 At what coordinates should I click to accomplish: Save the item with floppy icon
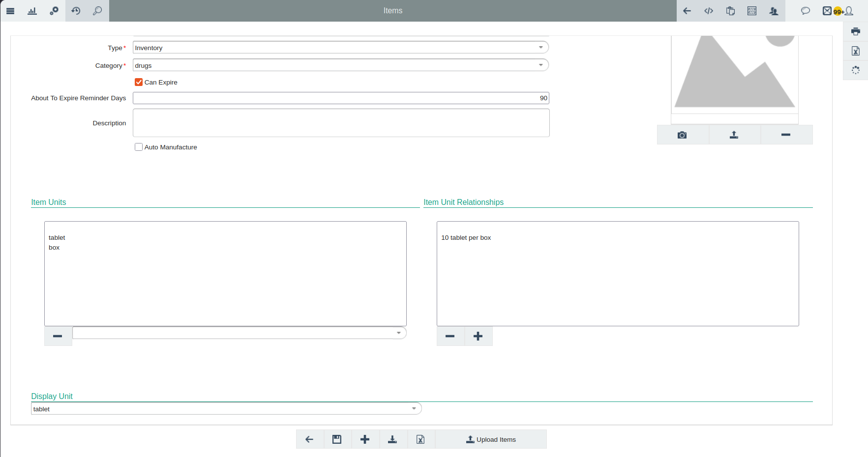pos(337,439)
